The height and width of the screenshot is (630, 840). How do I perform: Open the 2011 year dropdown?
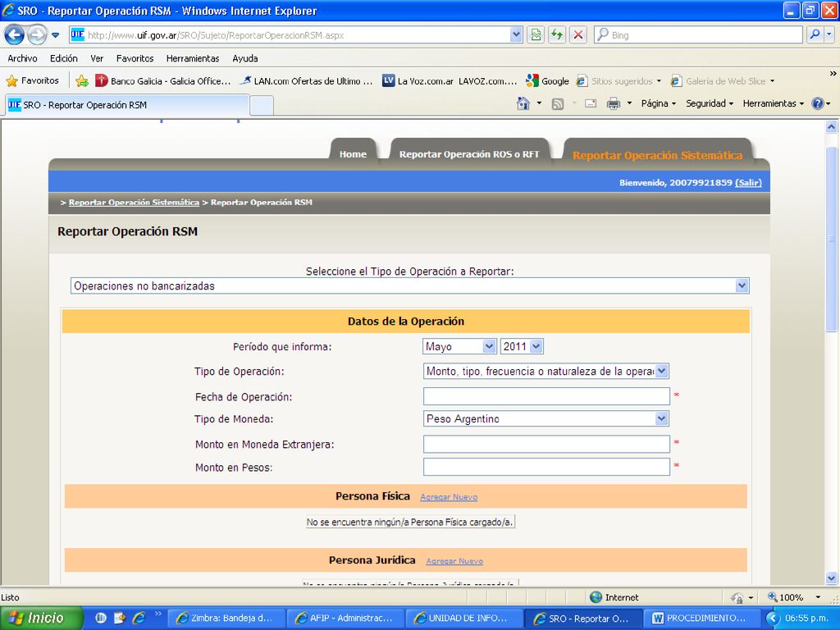tap(522, 346)
